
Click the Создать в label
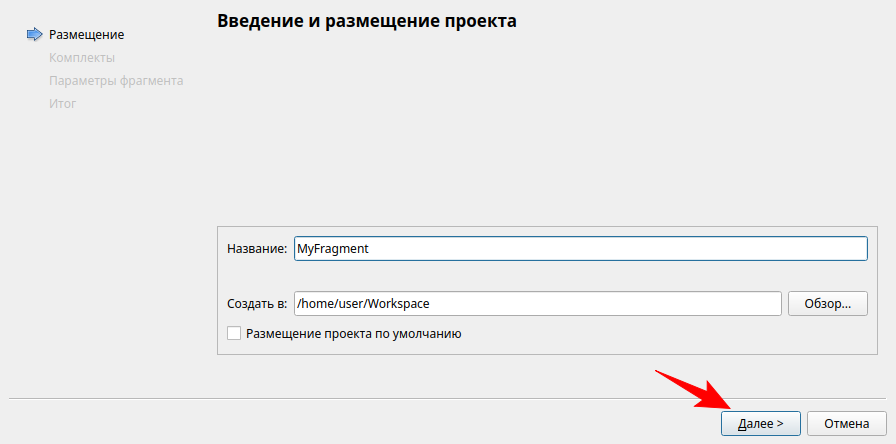point(257,303)
